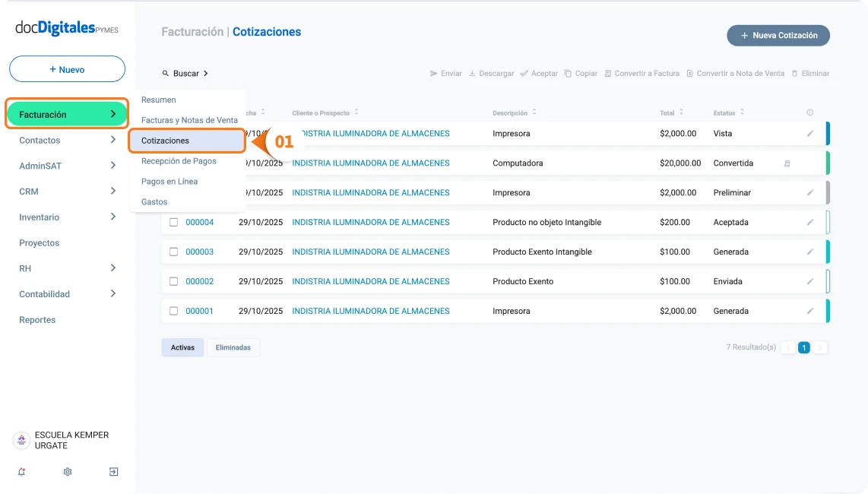Image resolution: width=868 pixels, height=494 pixels.
Task: Open the notifications bell icon
Action: pos(21,472)
